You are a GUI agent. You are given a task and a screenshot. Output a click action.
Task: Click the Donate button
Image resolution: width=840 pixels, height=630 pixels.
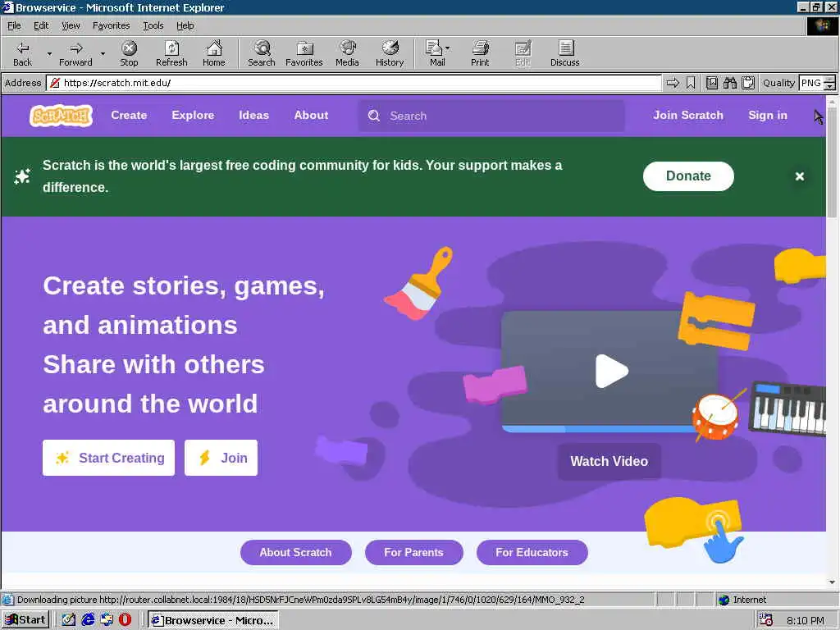click(x=688, y=176)
